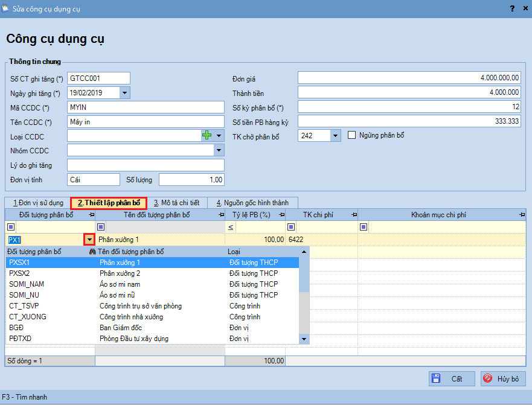Click the filter icon under Tên đối tượng phân bổ column
This screenshot has height=405, width=532.
(x=101, y=227)
